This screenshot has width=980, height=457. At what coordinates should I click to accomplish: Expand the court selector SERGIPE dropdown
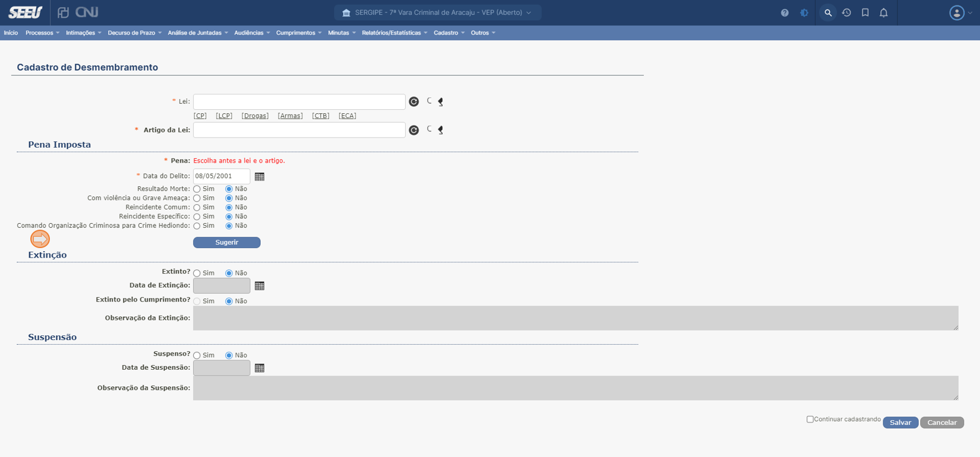click(x=438, y=12)
